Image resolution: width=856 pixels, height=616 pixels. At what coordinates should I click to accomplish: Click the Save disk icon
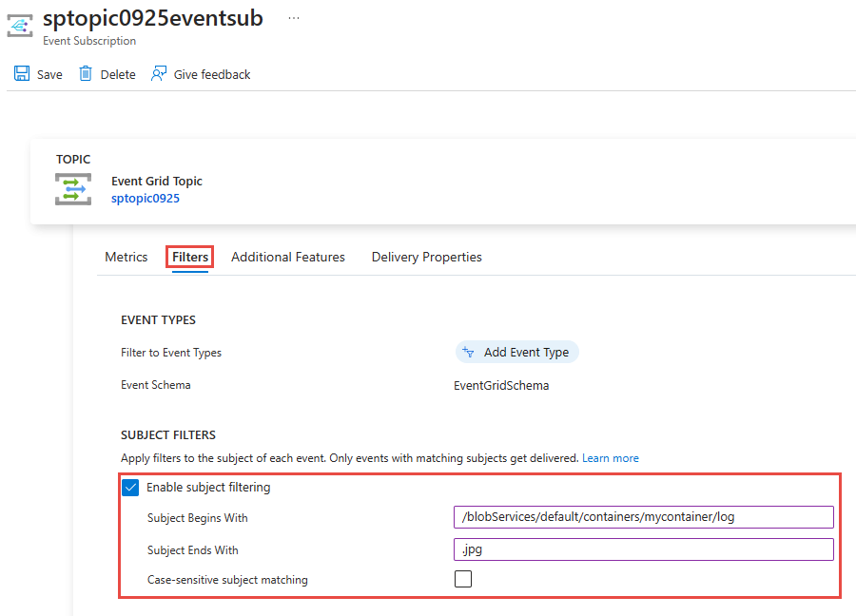22,74
